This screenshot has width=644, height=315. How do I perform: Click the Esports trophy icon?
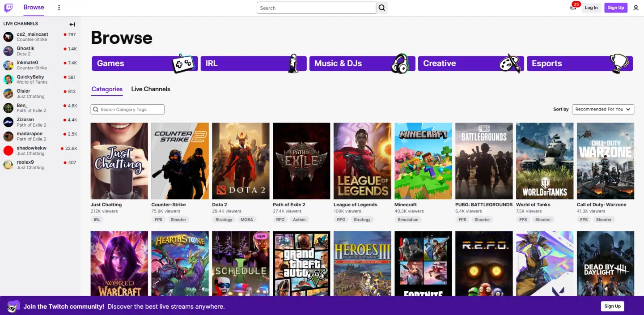coord(620,64)
